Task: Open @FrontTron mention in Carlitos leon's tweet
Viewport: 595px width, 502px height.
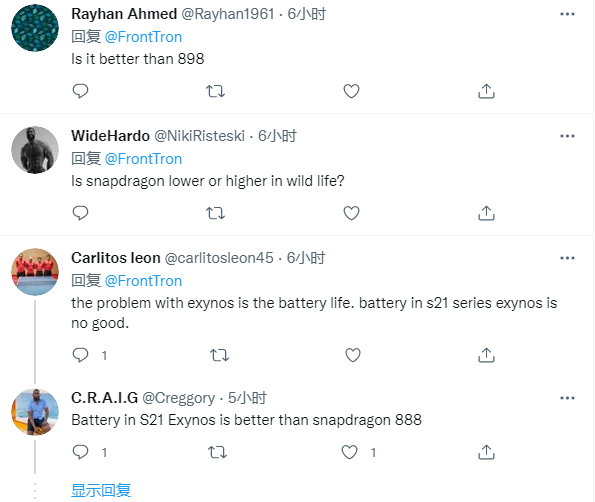Action: (143, 281)
